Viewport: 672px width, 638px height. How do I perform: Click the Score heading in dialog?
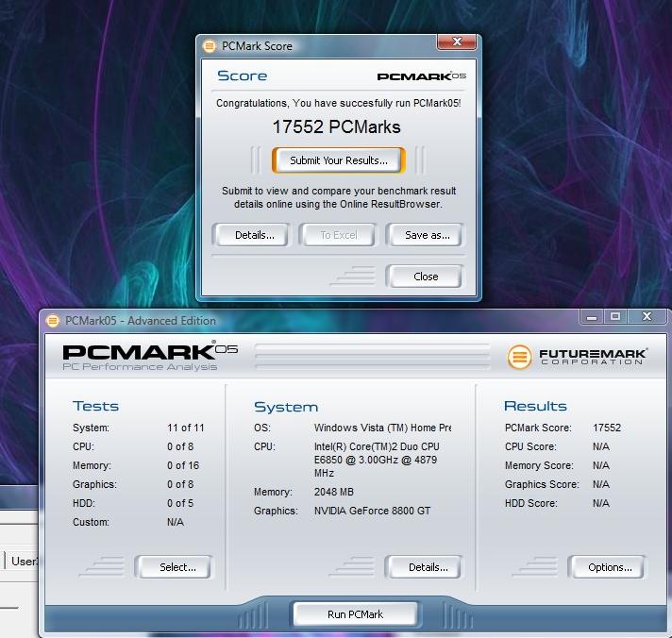(x=243, y=76)
